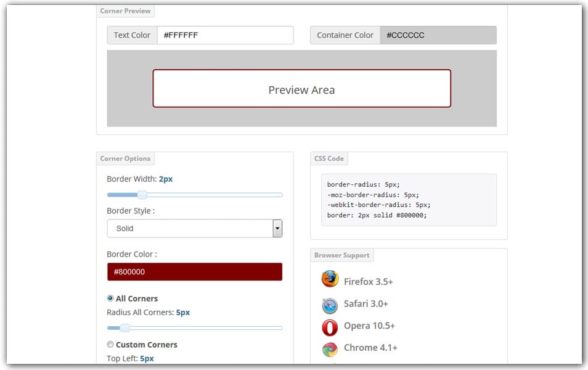Viewport: 588px width, 370px height.
Task: Click the Browser Support panel label
Action: click(341, 255)
